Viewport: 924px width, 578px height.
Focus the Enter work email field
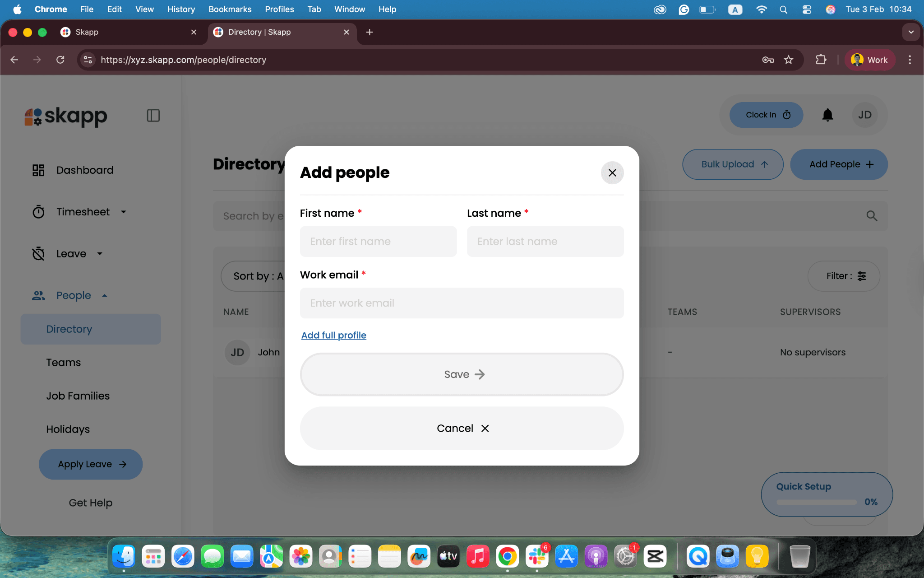(x=462, y=303)
